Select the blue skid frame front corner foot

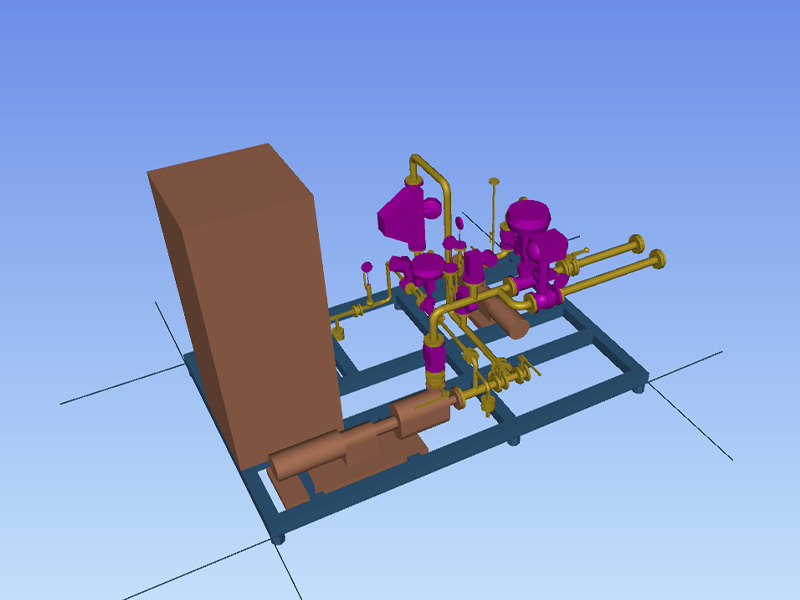(279, 537)
